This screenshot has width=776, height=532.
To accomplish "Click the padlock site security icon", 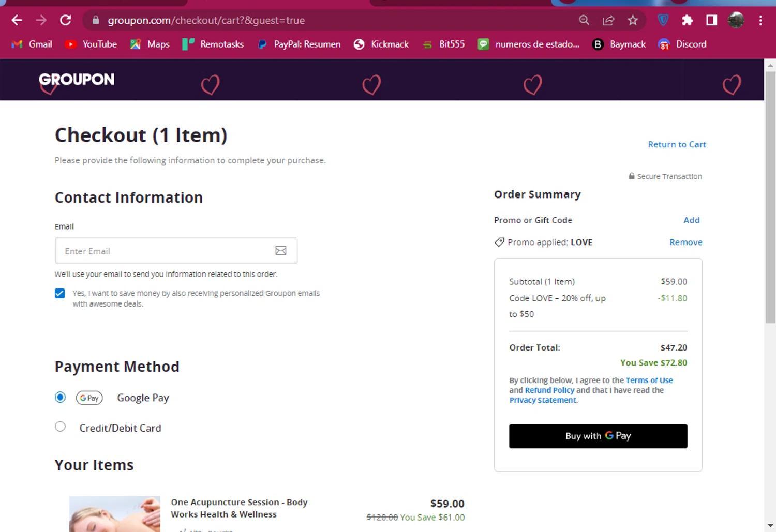I will [x=95, y=20].
